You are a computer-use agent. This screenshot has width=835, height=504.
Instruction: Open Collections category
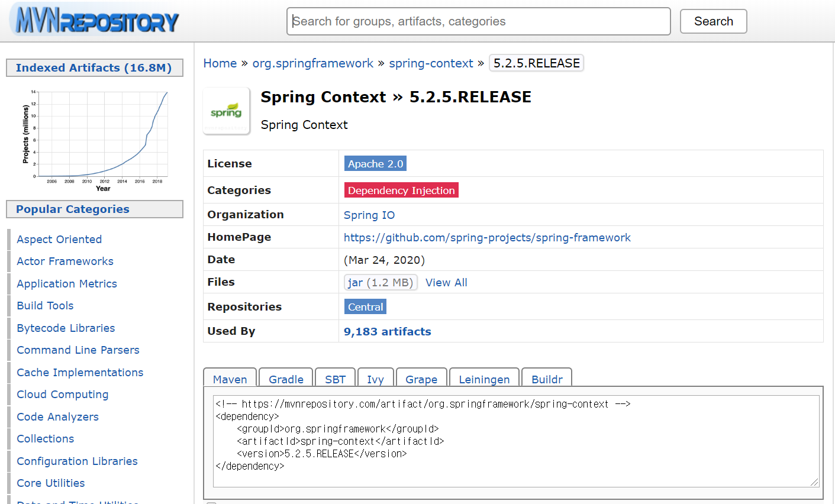coord(46,439)
